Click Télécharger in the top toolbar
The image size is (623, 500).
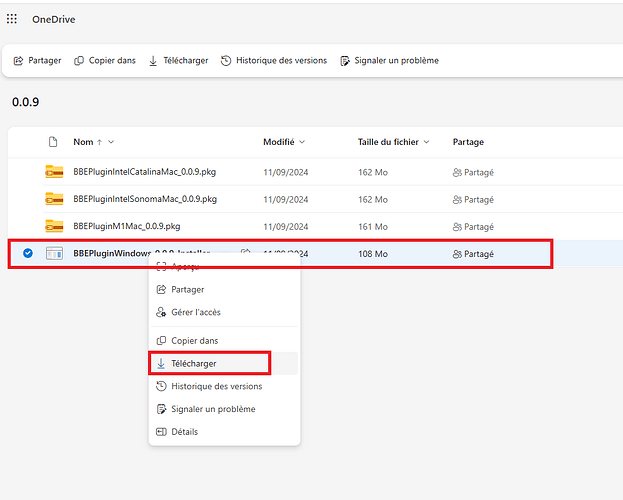178,60
